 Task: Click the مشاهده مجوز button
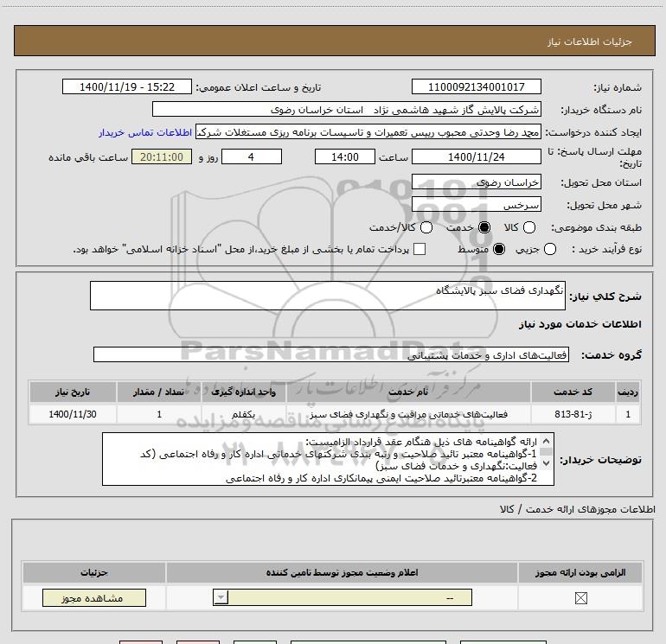(94, 597)
